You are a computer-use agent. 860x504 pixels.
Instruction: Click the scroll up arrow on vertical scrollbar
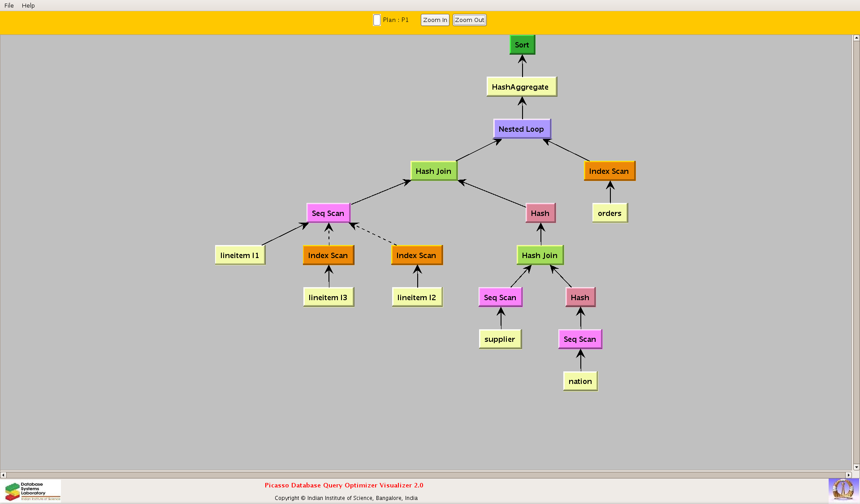[856, 39]
